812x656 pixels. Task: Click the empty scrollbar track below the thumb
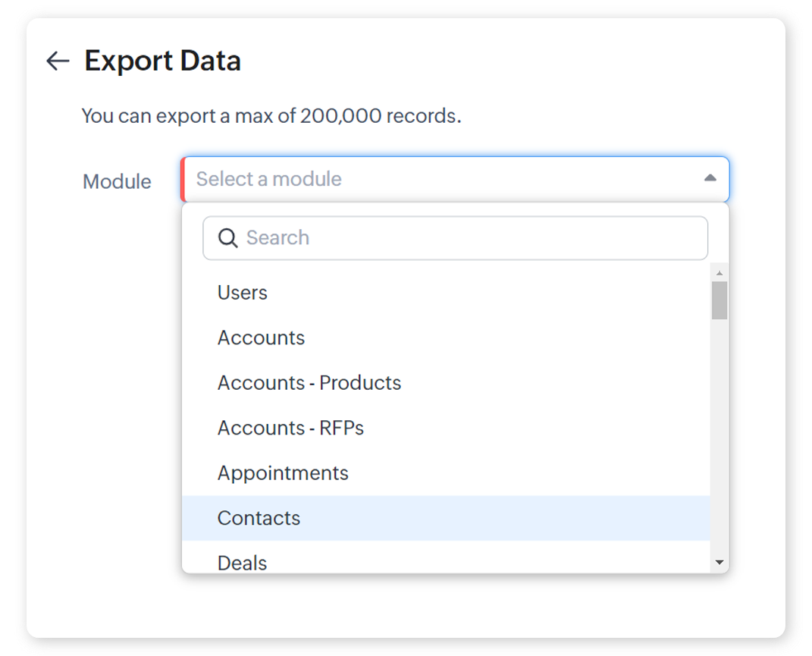click(720, 440)
